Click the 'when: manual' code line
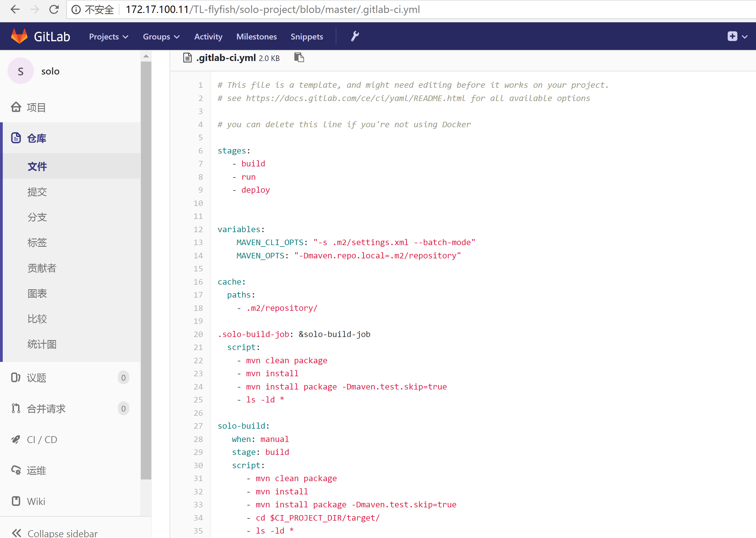 coord(260,439)
